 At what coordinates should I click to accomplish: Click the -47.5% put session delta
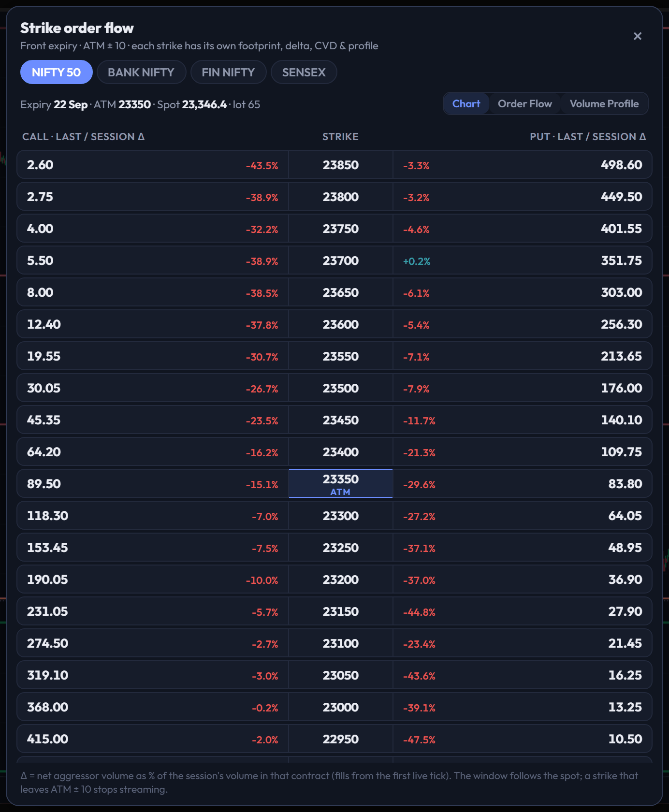[419, 740]
